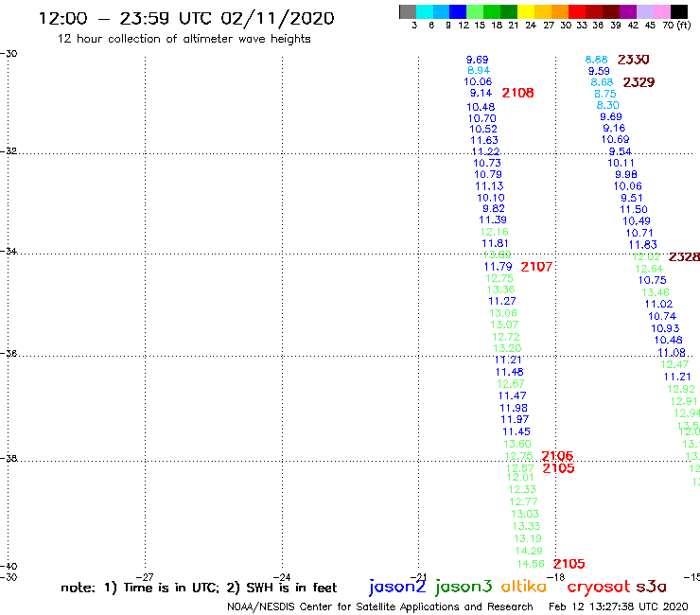700x615 pixels.
Task: Click the -24 longitude axis label
Action: 282,577
